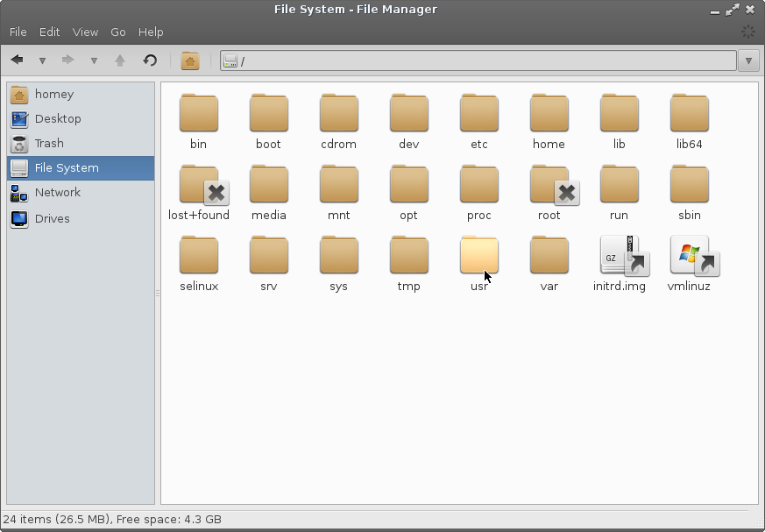Screen dimensions: 765x532
Task: Minimize the File Manager window
Action: click(715, 11)
